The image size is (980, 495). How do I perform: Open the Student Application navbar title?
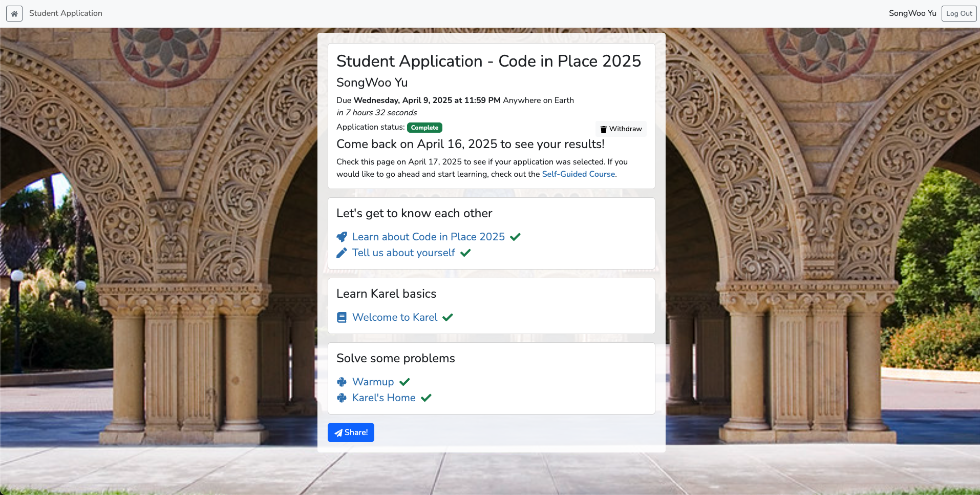click(66, 13)
